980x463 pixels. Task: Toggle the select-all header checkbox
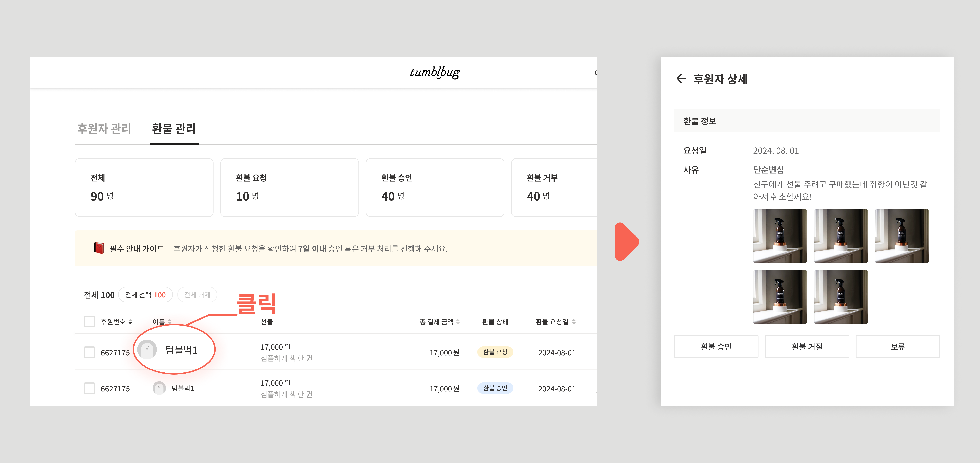pos(89,322)
